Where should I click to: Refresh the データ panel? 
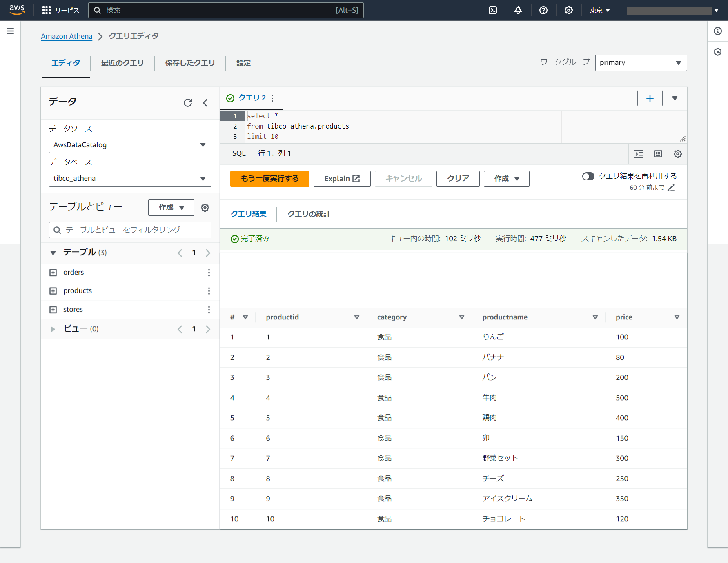pos(188,103)
